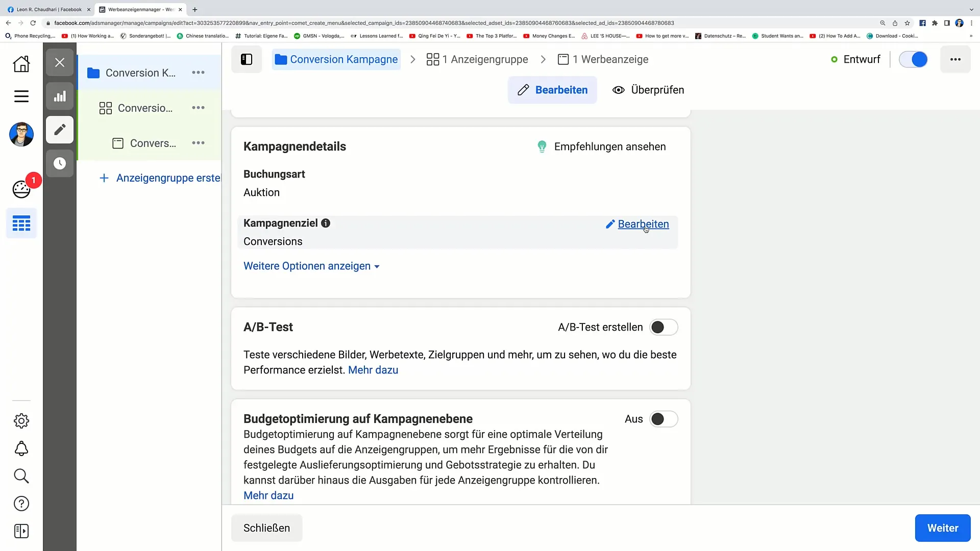Click the Schließen button
Image resolution: width=980 pixels, height=551 pixels.
(266, 528)
